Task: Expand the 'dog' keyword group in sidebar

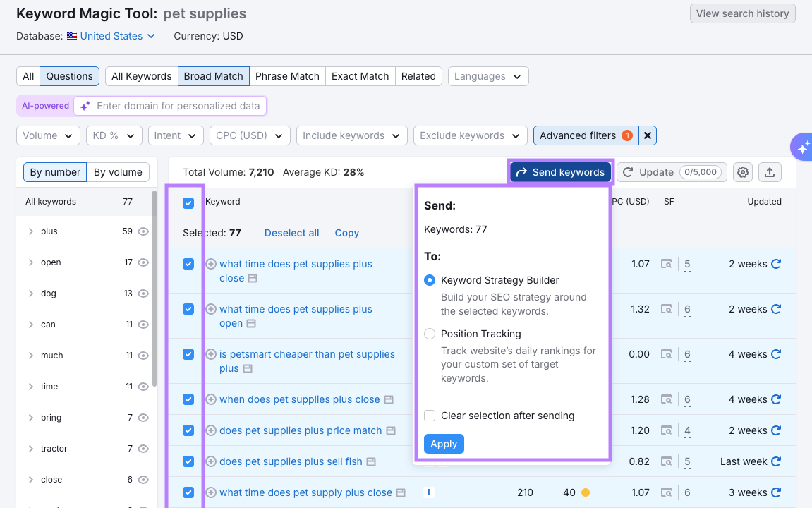Action: click(x=31, y=293)
